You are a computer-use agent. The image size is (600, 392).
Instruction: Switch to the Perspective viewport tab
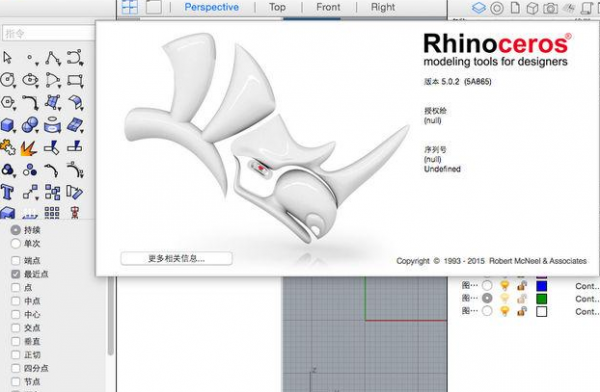[212, 7]
